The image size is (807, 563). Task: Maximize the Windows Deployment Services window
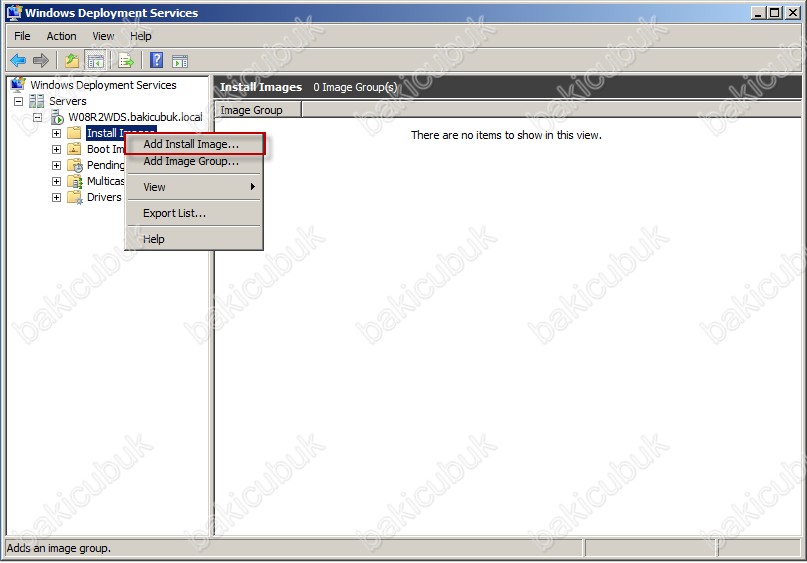pyautogui.click(x=774, y=13)
